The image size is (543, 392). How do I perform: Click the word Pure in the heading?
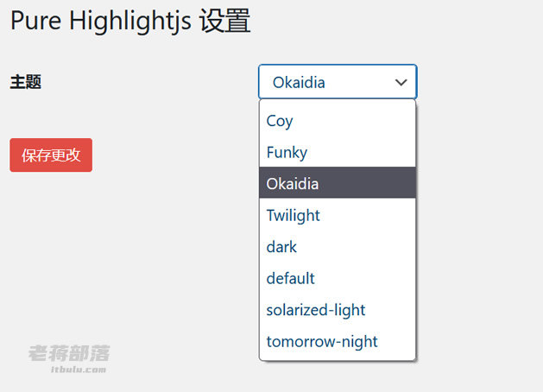coord(36,21)
